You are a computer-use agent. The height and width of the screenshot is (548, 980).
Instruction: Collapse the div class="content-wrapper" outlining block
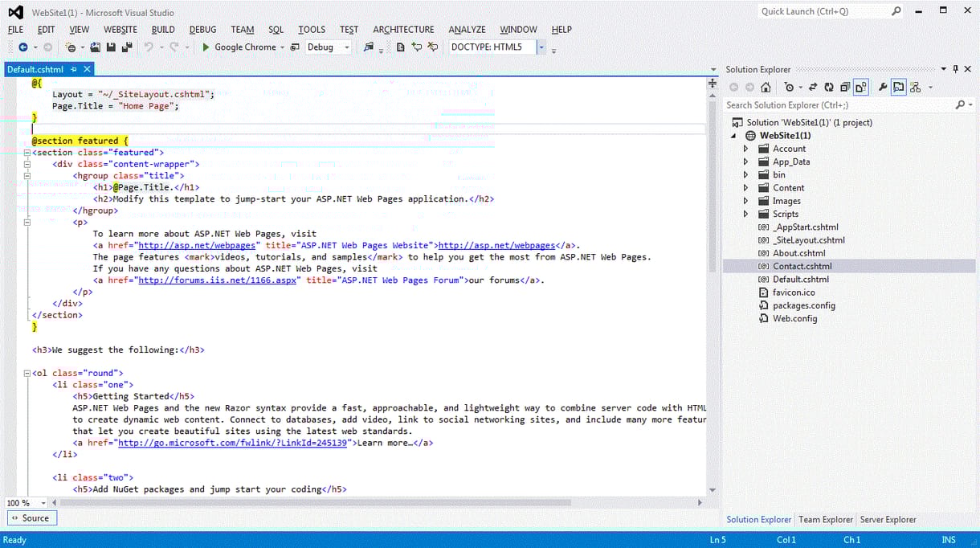coord(27,165)
